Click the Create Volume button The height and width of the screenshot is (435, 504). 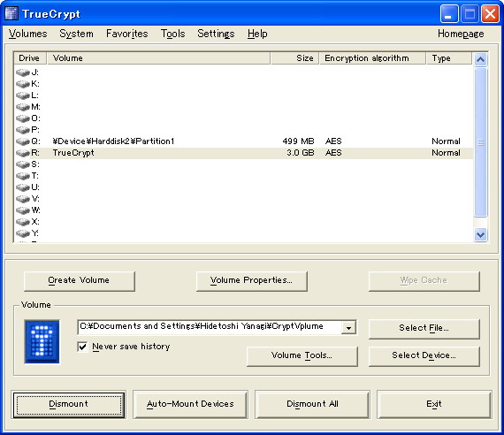point(80,280)
